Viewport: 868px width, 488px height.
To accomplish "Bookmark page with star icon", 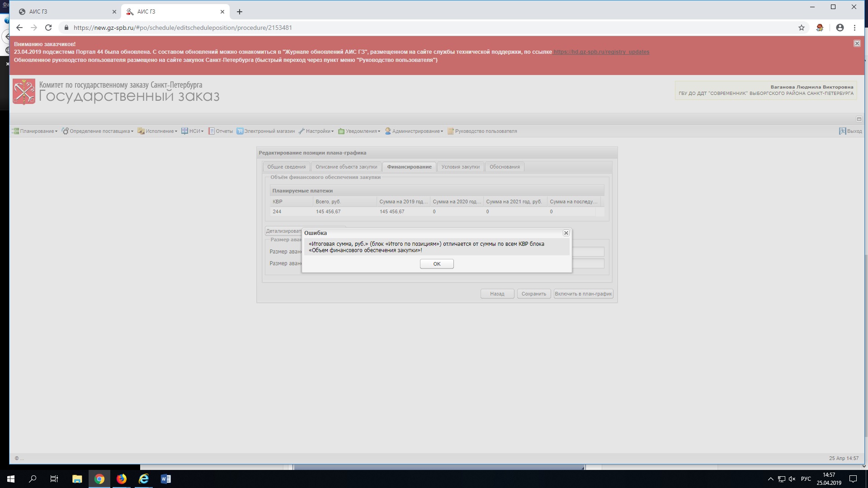I will click(x=801, y=28).
